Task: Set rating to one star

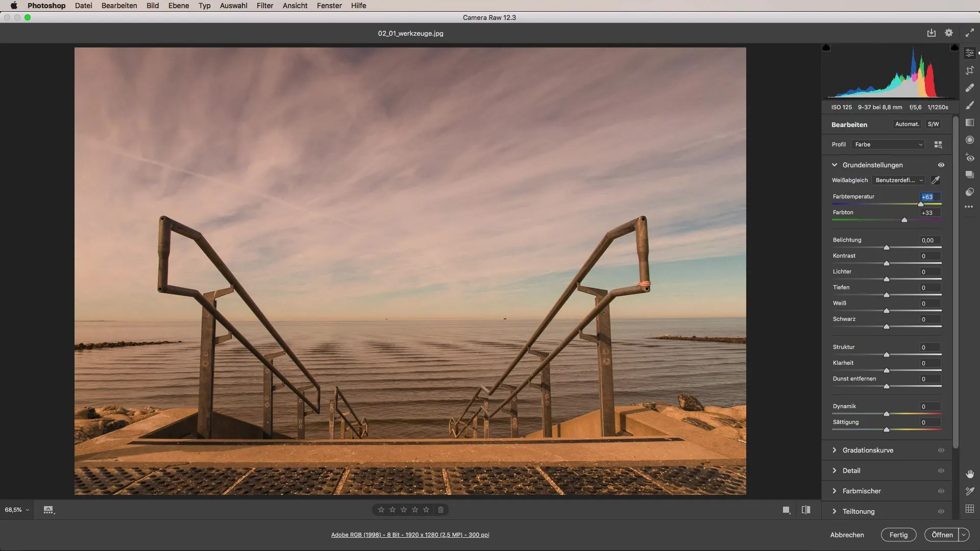Action: tap(381, 510)
